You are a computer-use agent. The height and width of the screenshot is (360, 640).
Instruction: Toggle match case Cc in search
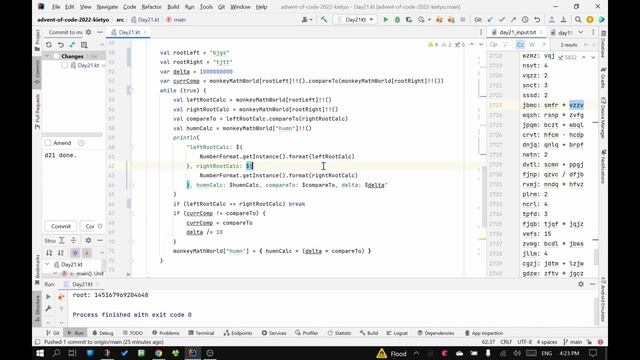pyautogui.click(x=520, y=44)
